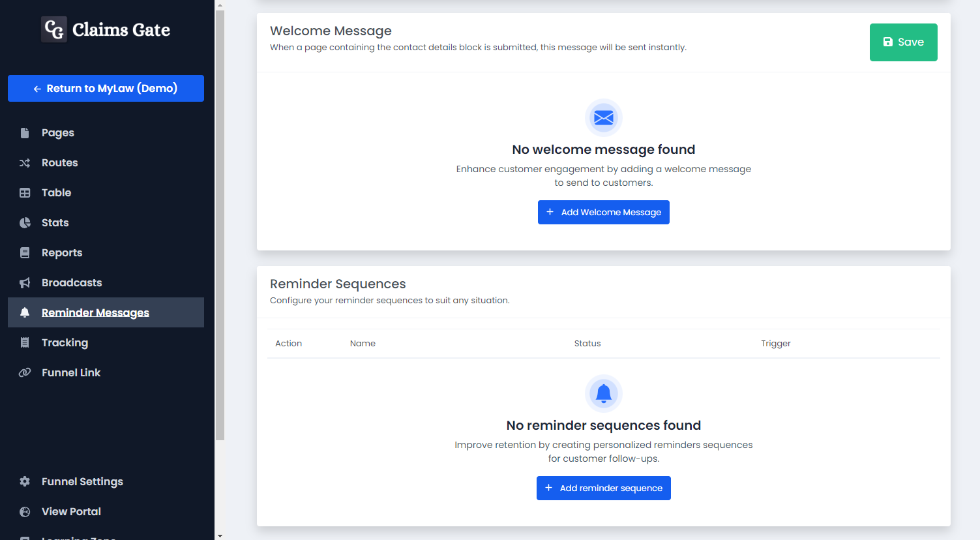Click the Broadcasts megaphone icon
This screenshot has height=540, width=980.
click(25, 283)
